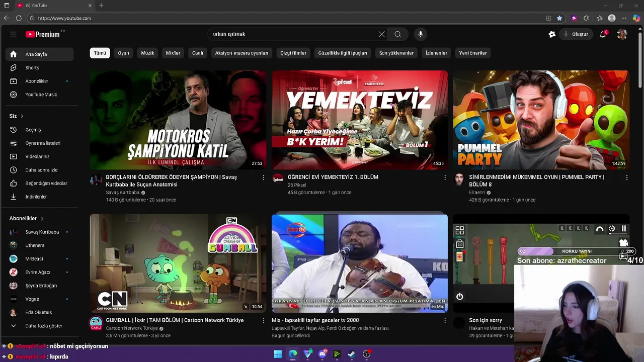The height and width of the screenshot is (362, 644).
Task: Open Motokros Şampiyonu Katil video thumbnail
Action: click(x=178, y=120)
